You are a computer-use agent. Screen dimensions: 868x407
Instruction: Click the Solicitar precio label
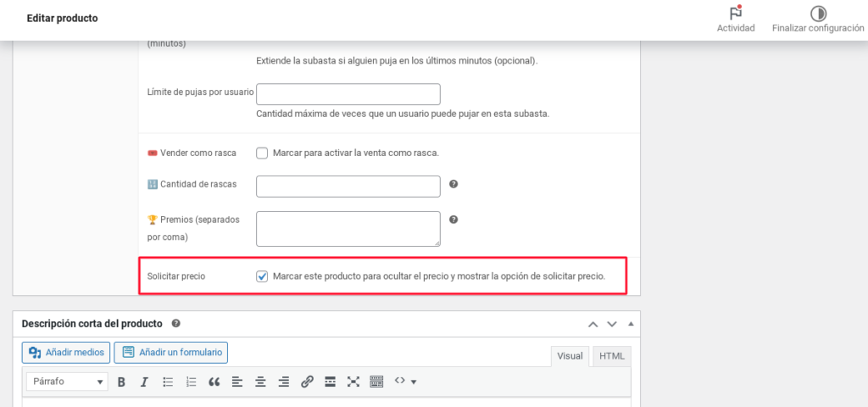point(176,276)
